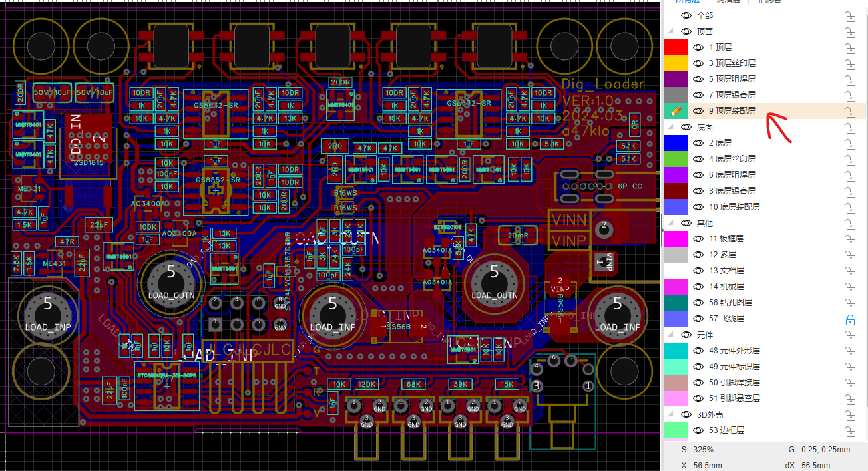Viewport: 868px width, 471px height.
Task: Hide 3 顶层丝印层 with its eye icon
Action: pos(698,63)
